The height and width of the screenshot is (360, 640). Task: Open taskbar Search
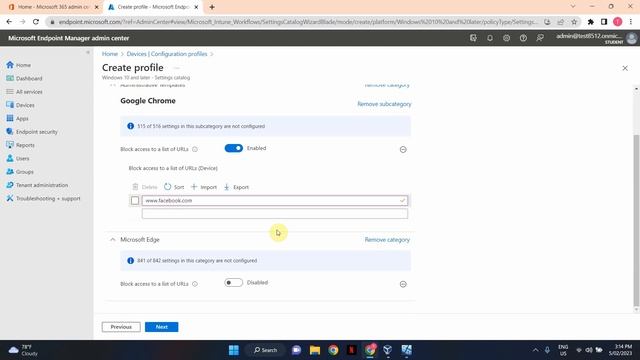point(265,350)
